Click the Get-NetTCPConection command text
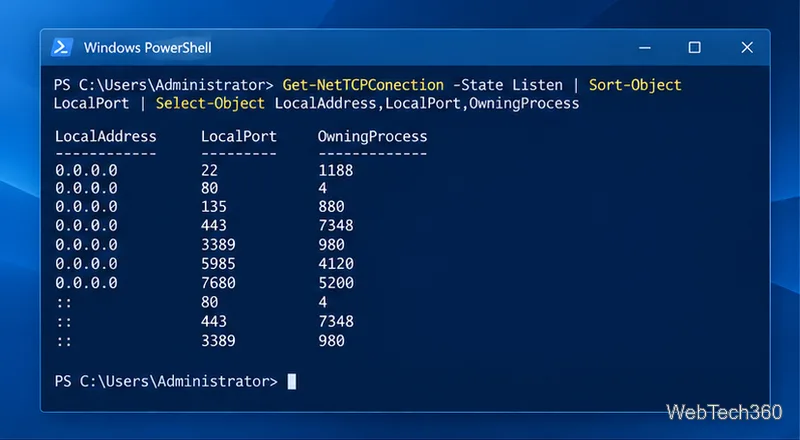The height and width of the screenshot is (440, 800). tap(363, 85)
